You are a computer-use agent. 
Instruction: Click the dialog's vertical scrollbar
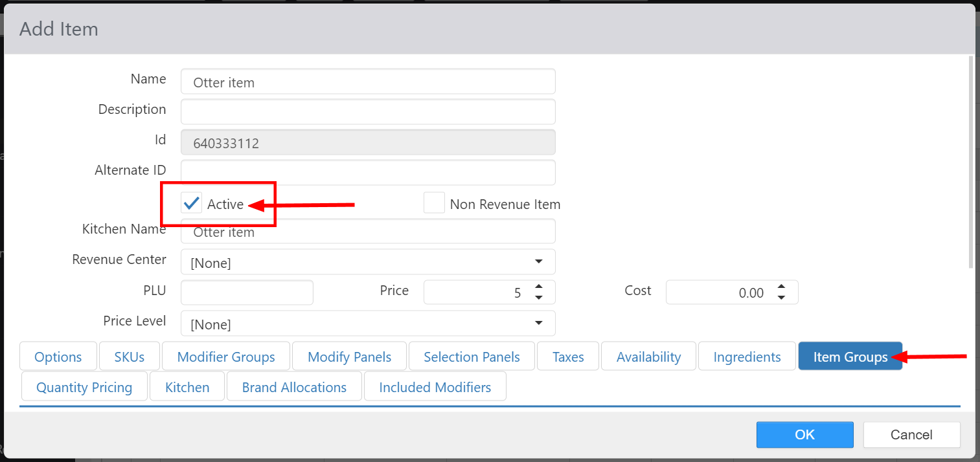tap(970, 162)
